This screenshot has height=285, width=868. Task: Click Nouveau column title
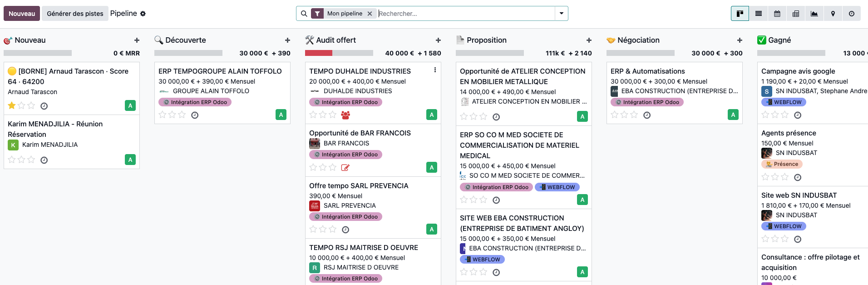click(30, 40)
